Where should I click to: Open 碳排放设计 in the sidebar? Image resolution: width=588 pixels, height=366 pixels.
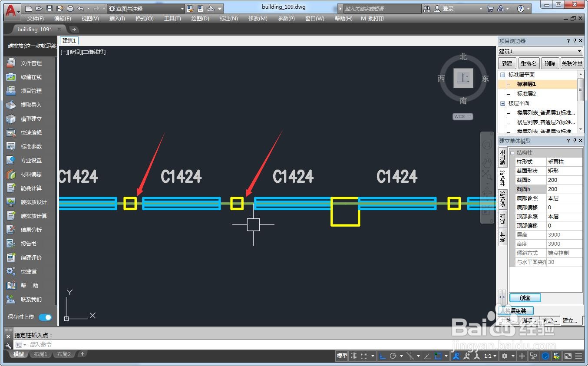click(x=29, y=202)
